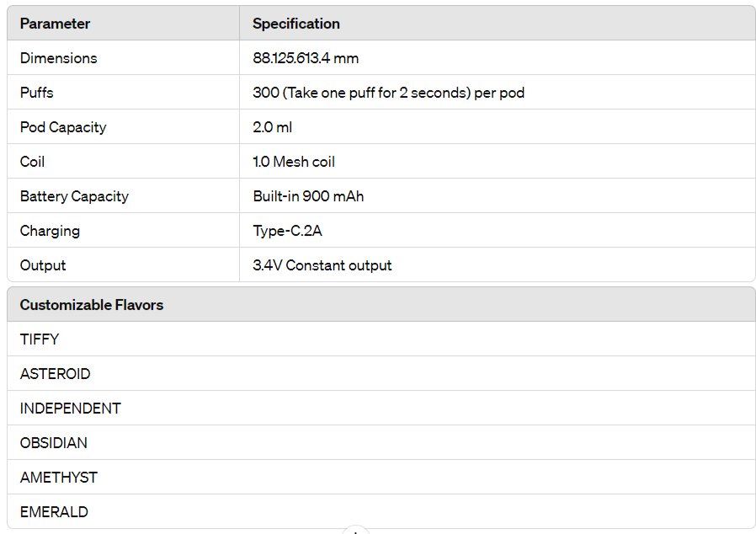Click the 3.4V Constant output value
Viewport: 756px width, 534px height.
coord(322,265)
